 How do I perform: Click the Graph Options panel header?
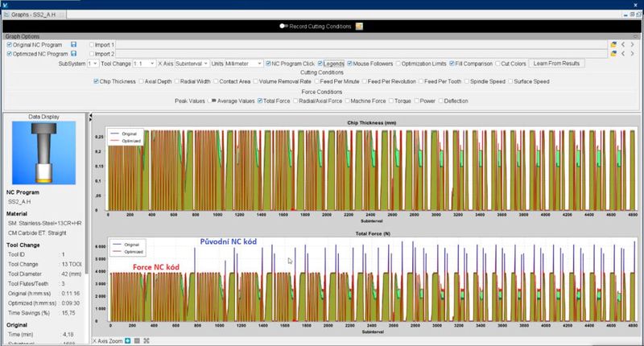(24, 35)
